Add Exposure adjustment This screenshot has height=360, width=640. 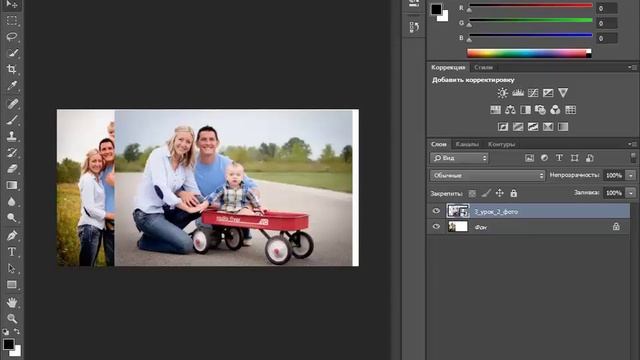548,93
